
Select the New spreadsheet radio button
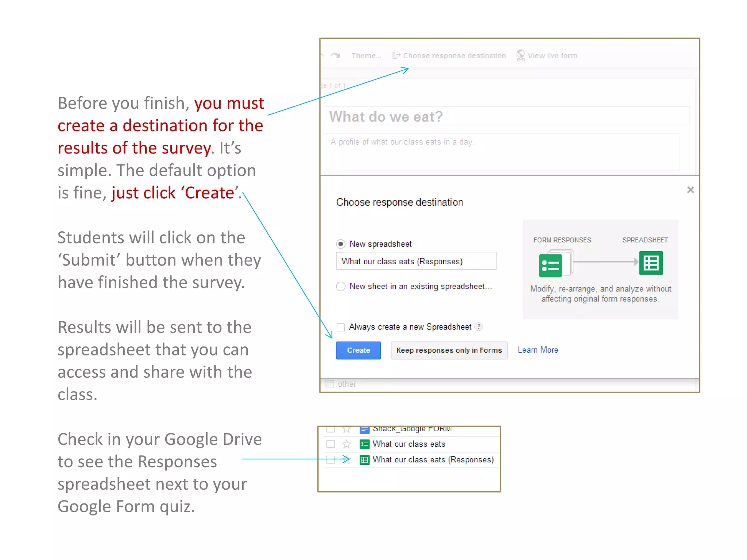click(x=341, y=244)
